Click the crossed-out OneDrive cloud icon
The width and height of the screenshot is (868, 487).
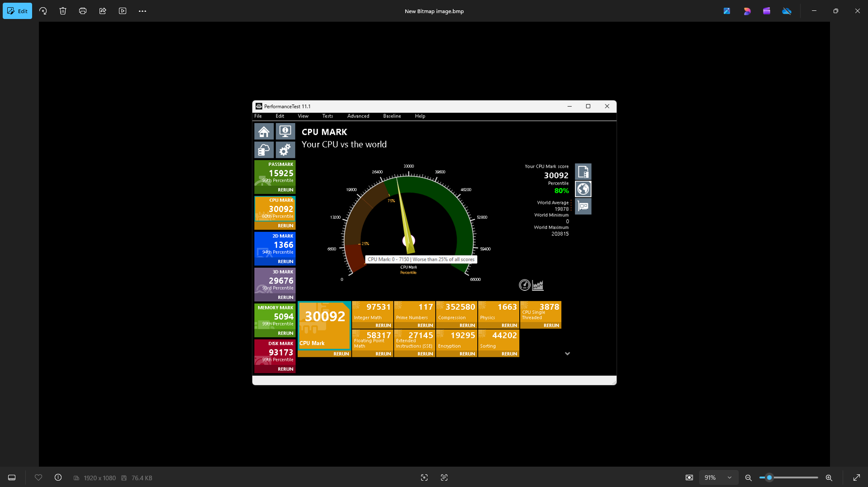coord(787,11)
